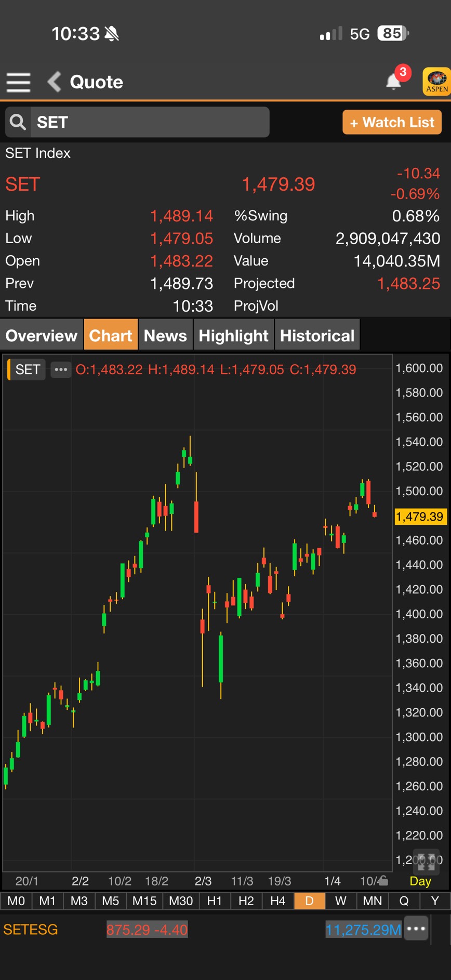
Task: Add SET to Watch List
Action: pos(392,122)
